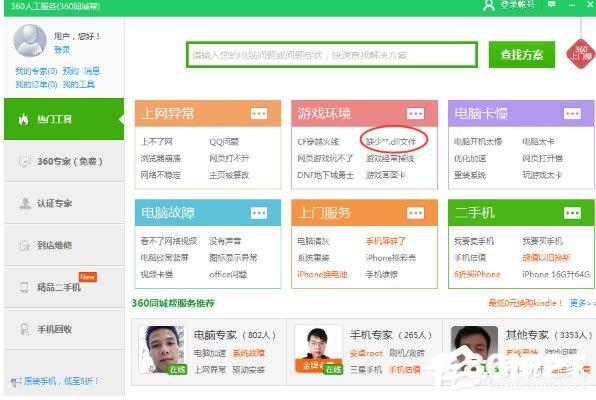596x400 pixels.
Task: Click 上不了网 in 上网异常
Action: [157, 142]
